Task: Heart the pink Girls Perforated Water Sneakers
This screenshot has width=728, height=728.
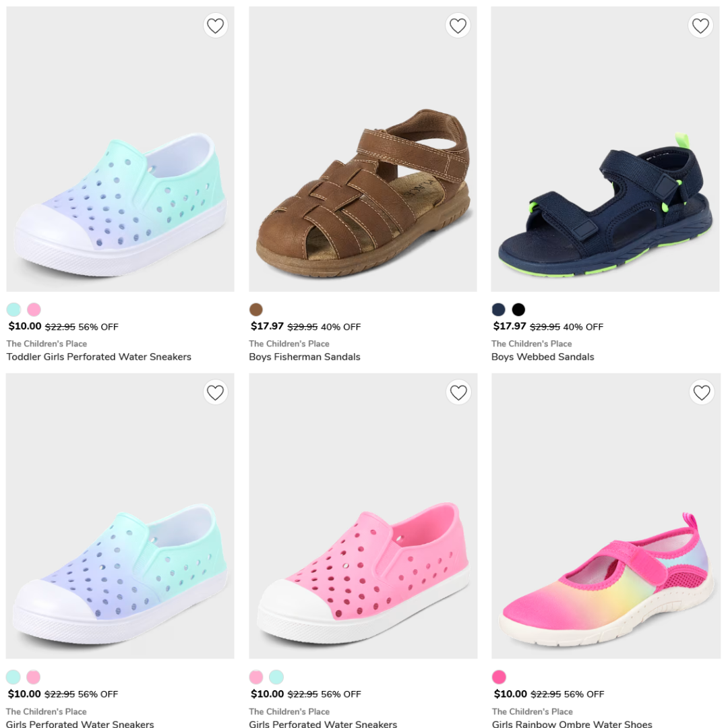Action: point(458,393)
